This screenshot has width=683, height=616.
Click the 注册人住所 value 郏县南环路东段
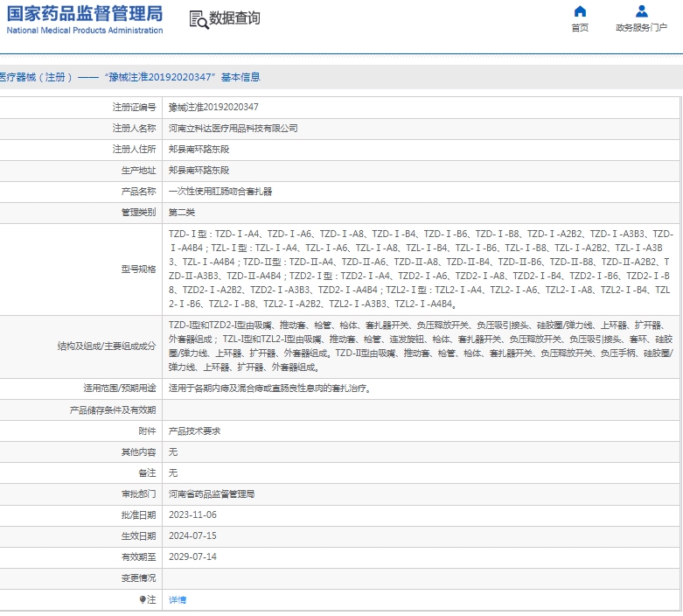(199, 149)
